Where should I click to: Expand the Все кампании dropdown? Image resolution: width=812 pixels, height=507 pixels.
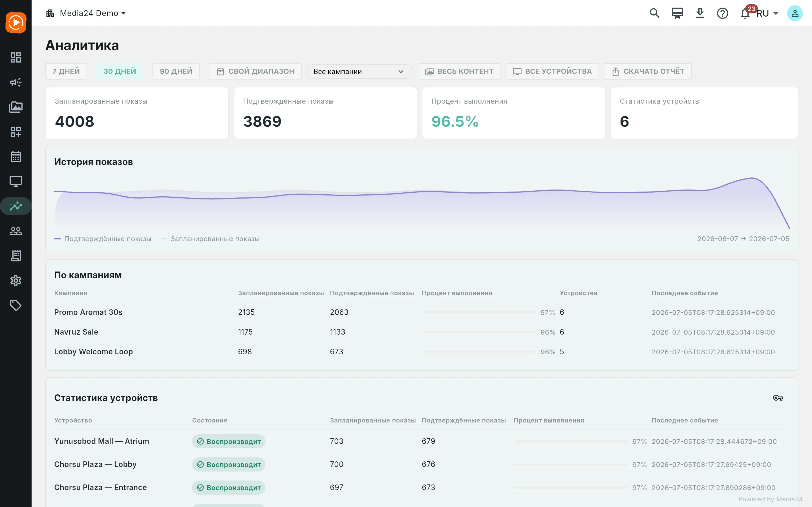point(359,72)
